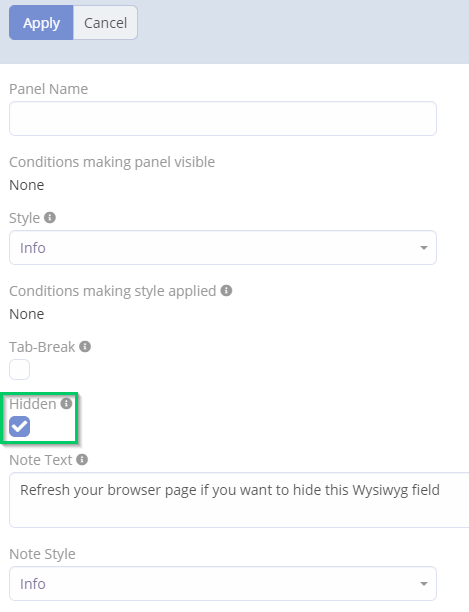This screenshot has width=469, height=612.
Task: Click the Hidden label text
Action: pyautogui.click(x=33, y=404)
